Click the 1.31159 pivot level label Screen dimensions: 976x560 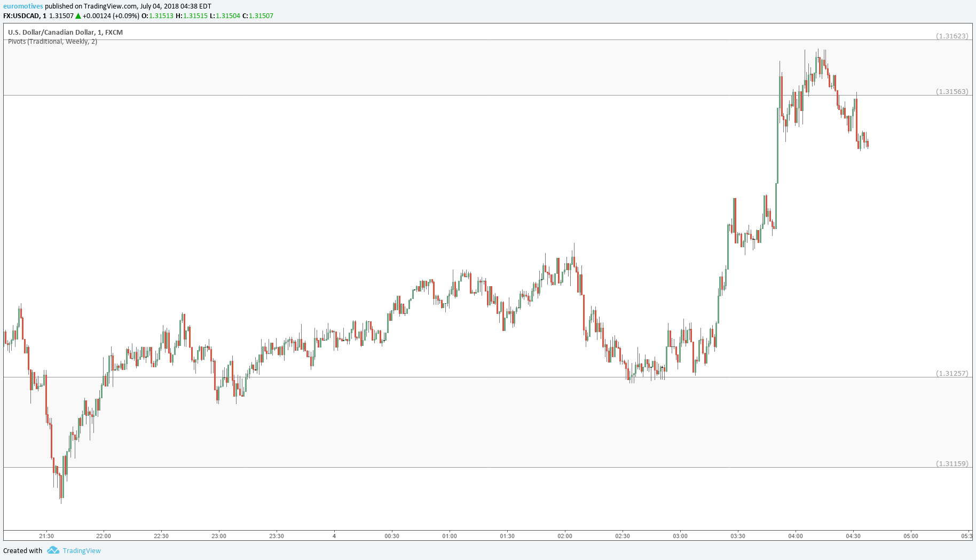[x=952, y=464]
